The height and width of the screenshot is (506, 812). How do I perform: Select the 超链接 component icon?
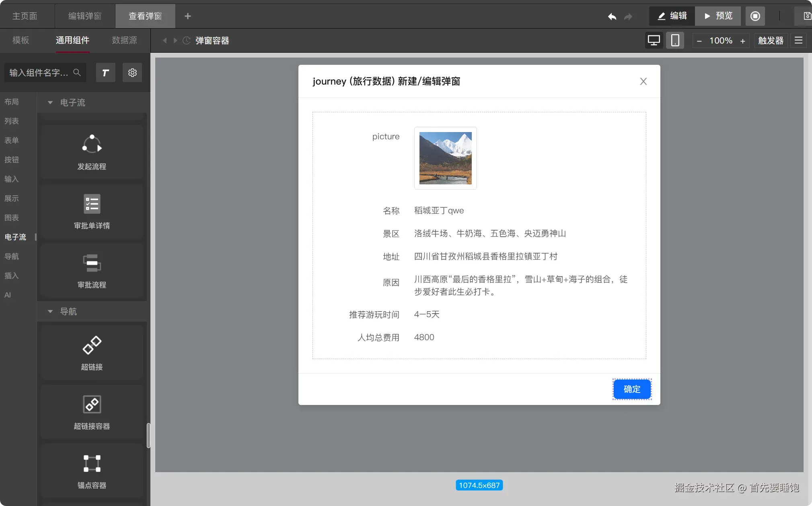pos(92,345)
